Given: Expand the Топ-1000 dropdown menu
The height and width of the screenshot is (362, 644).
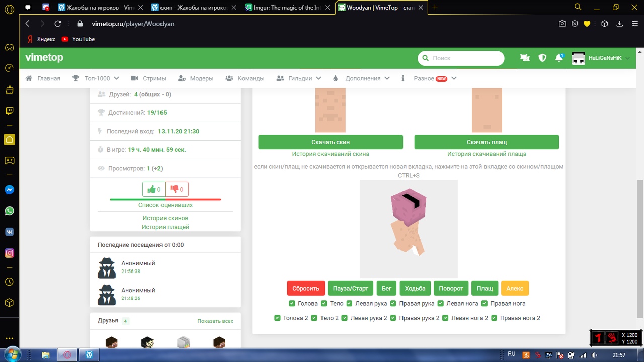Looking at the screenshot, I should click(x=96, y=78).
